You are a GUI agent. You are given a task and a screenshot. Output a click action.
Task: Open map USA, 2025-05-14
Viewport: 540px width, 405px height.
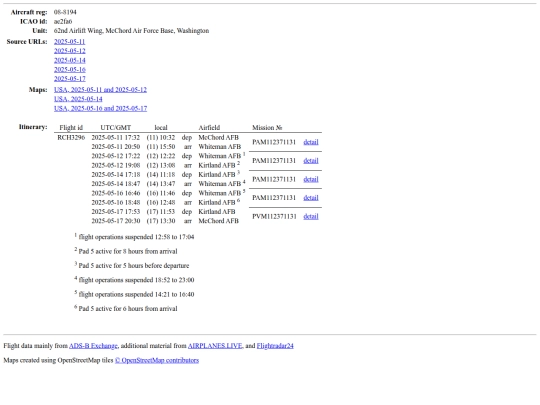[78, 99]
